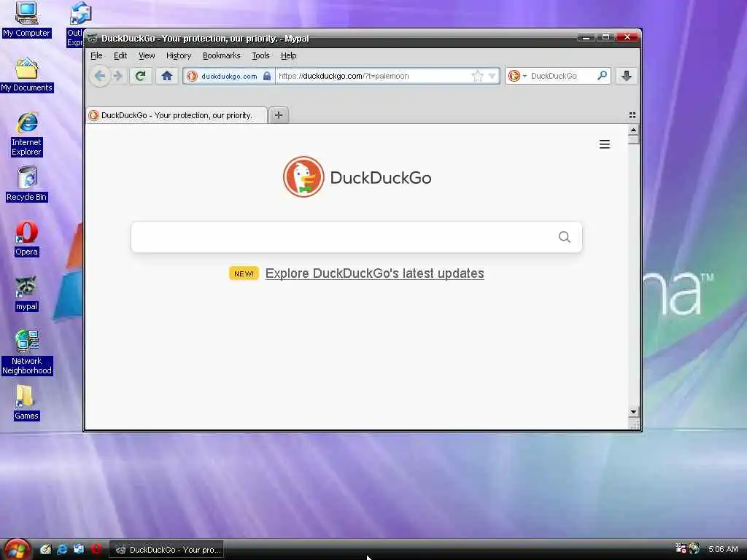Go back with the browser back arrow
This screenshot has width=747, height=560.
click(x=100, y=76)
